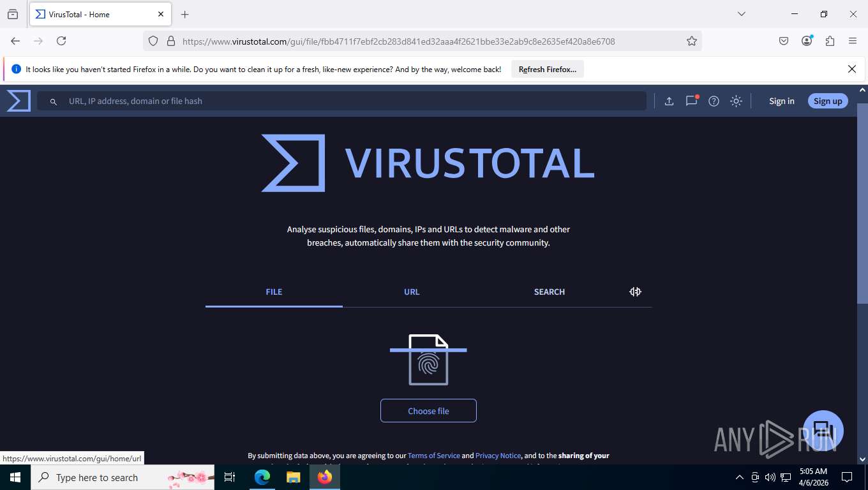Click Firefox icon in taskbar

[325, 477]
